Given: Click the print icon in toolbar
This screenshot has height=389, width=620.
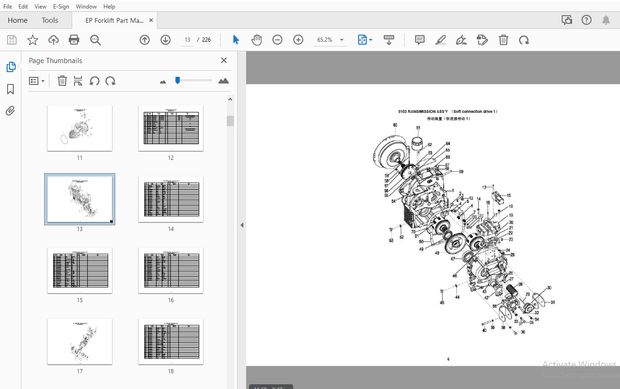Looking at the screenshot, I should click(74, 40).
